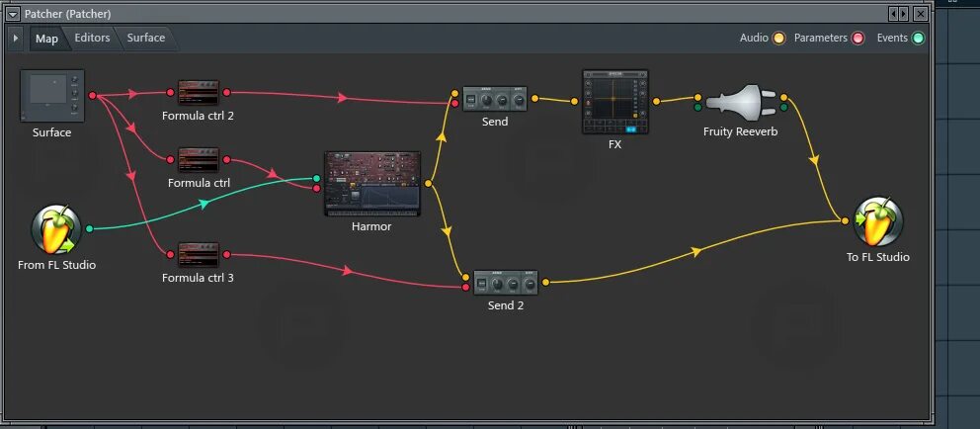This screenshot has width=980, height=429.
Task: Click FX node's audio input port
Action: [574, 101]
